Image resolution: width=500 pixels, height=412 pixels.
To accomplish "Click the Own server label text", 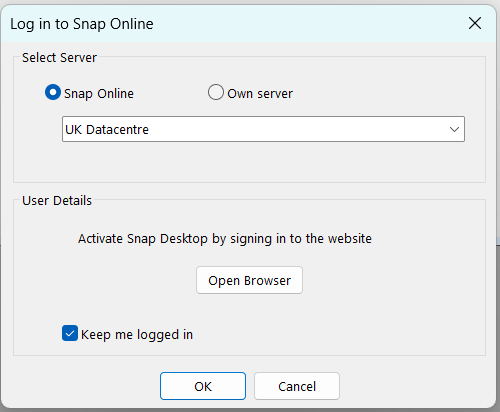I will point(260,93).
